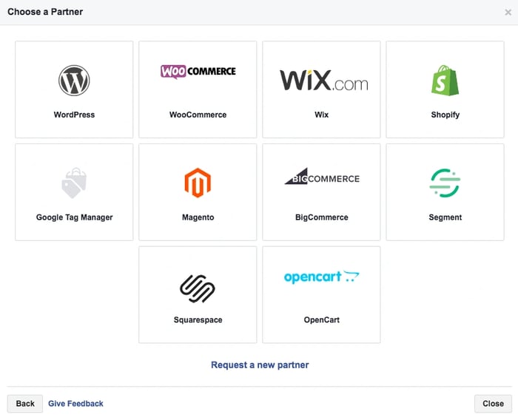Select the Google Tag Manager icon
Screen dimensions: 518x420
[x=74, y=183]
